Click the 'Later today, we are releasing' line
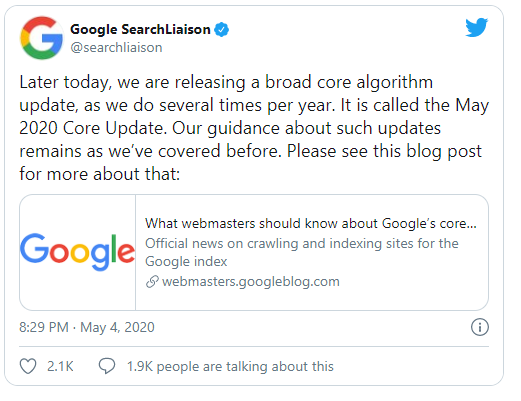Screen dimensions: 521x401 [x=226, y=82]
